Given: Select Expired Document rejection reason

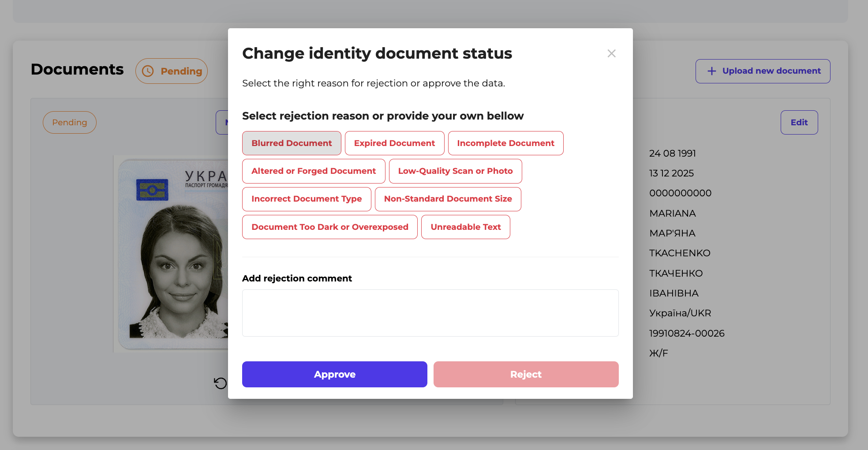Looking at the screenshot, I should coord(394,143).
